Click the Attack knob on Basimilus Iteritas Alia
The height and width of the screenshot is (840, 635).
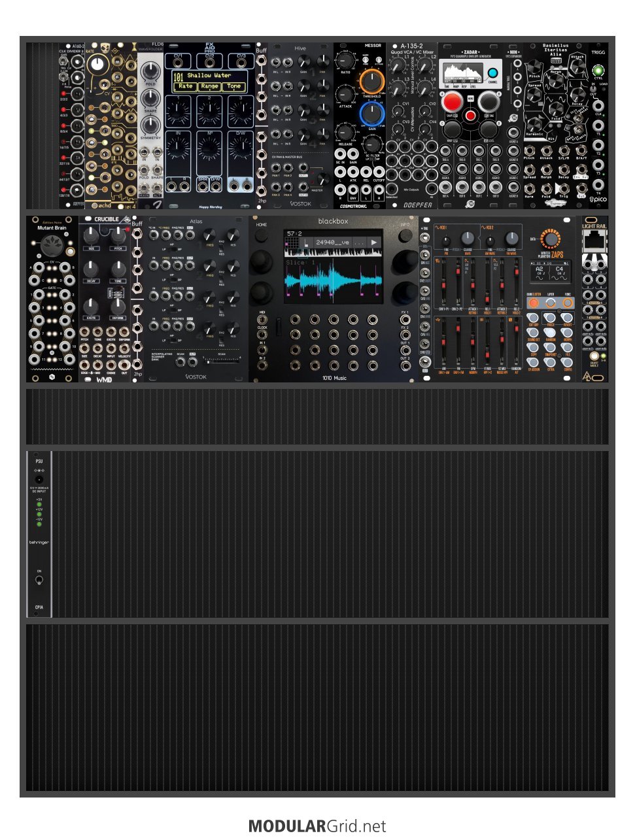coord(577,67)
